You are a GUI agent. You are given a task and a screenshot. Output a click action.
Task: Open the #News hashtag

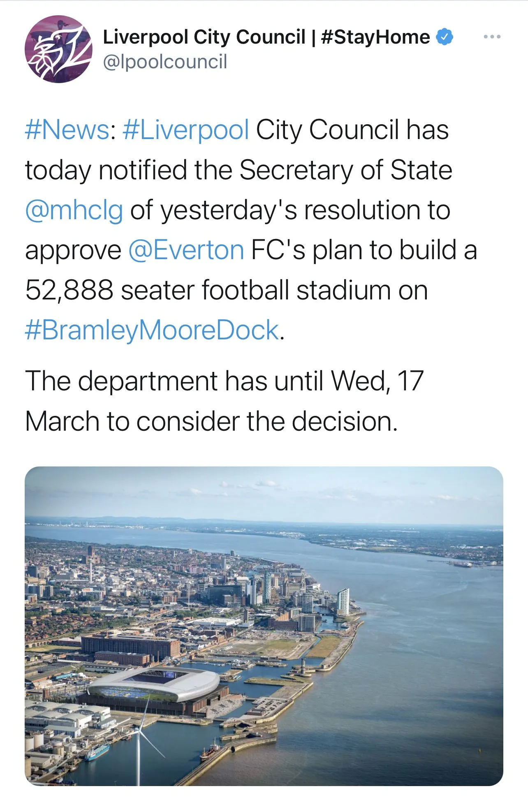point(67,130)
